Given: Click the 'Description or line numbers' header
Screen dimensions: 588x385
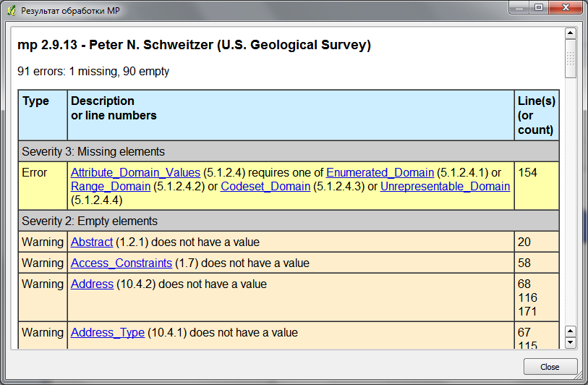Looking at the screenshot, I should 291,115.
